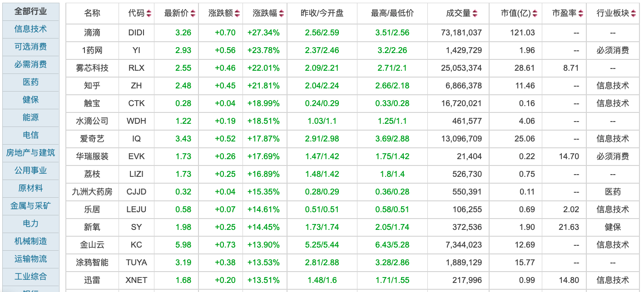The image size is (644, 292).
Task: Click the TUYA ticker code
Action: [x=137, y=263]
